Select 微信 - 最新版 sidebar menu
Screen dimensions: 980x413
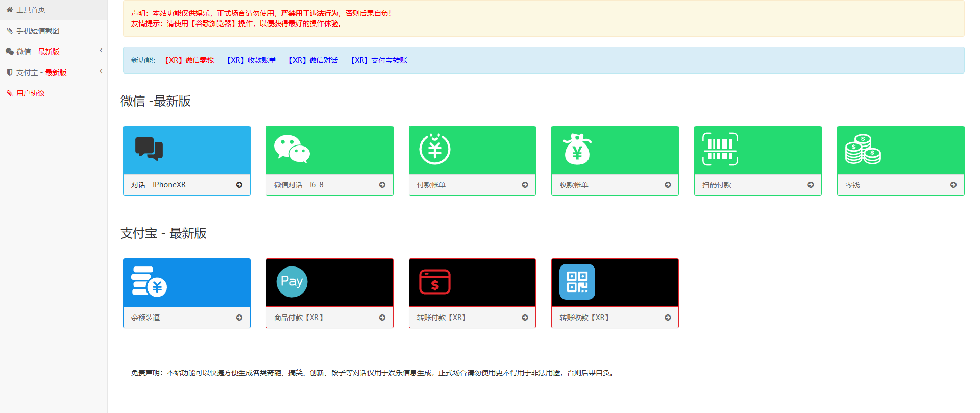(x=54, y=52)
